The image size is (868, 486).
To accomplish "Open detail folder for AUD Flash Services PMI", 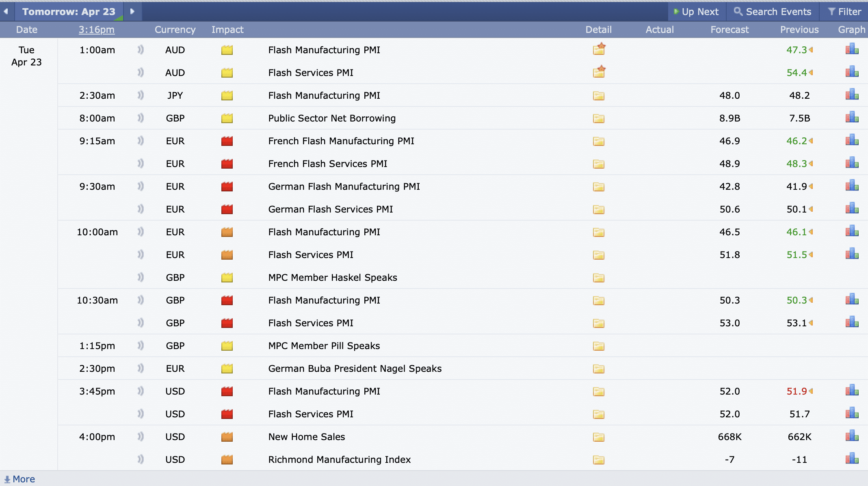I will coord(599,72).
